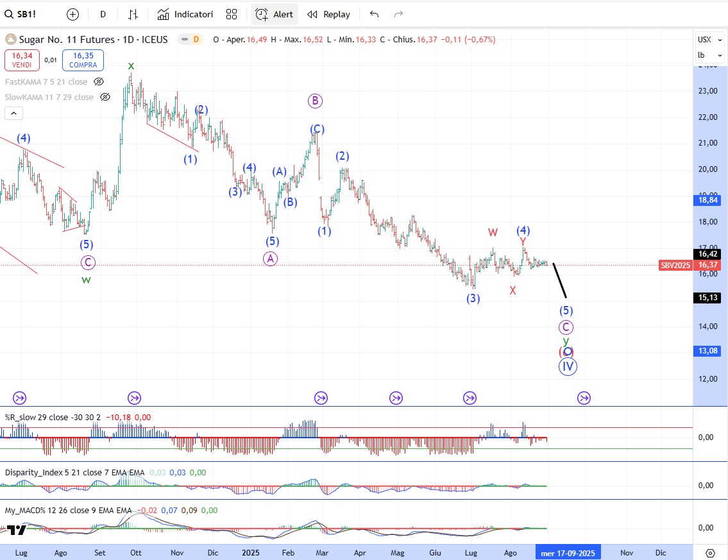Screen dimensions: 728x560
Task: Click the timeline event marker below Feb
Action: 321,398
